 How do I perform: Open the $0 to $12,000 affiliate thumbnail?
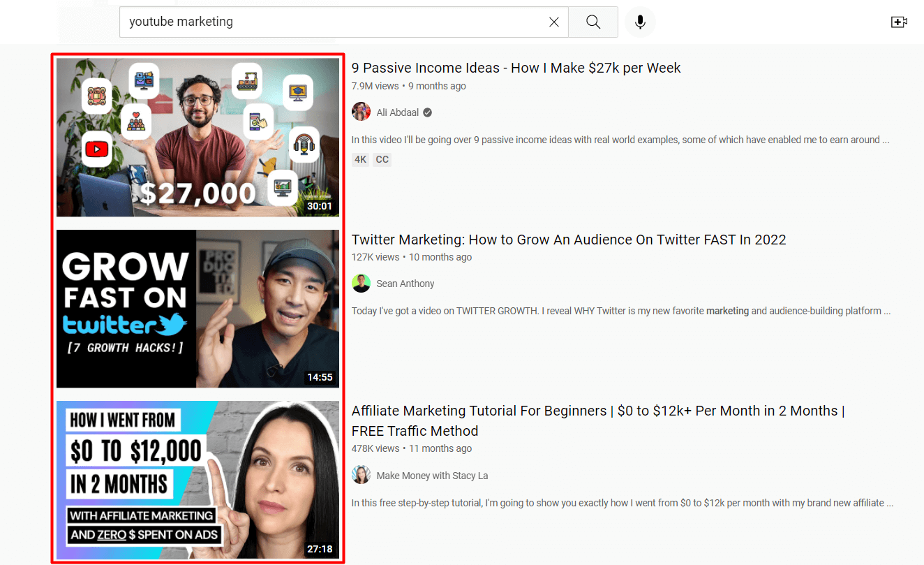click(x=198, y=480)
